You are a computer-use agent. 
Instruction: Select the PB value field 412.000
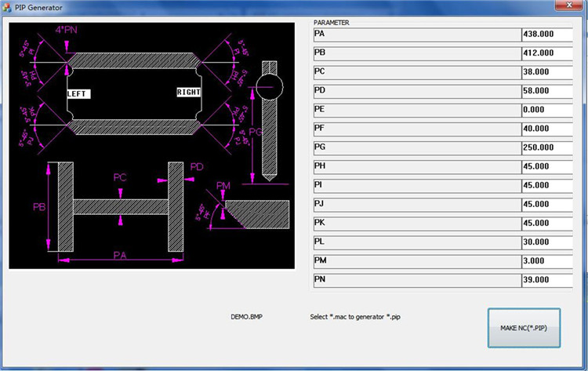546,53
